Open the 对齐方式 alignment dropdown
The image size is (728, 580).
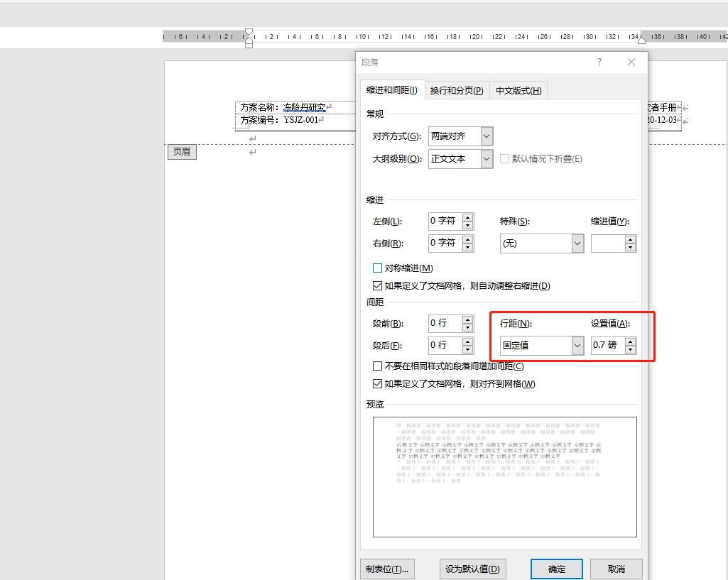click(x=486, y=136)
